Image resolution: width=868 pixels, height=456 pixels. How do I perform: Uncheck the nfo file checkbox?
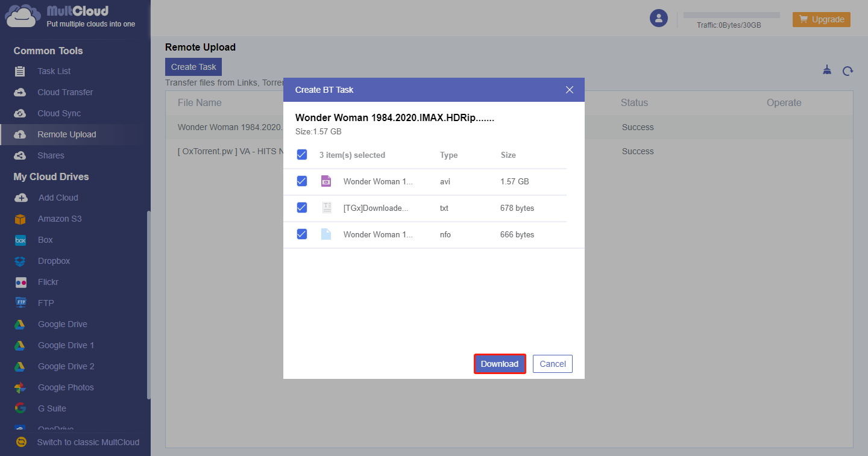tap(302, 234)
